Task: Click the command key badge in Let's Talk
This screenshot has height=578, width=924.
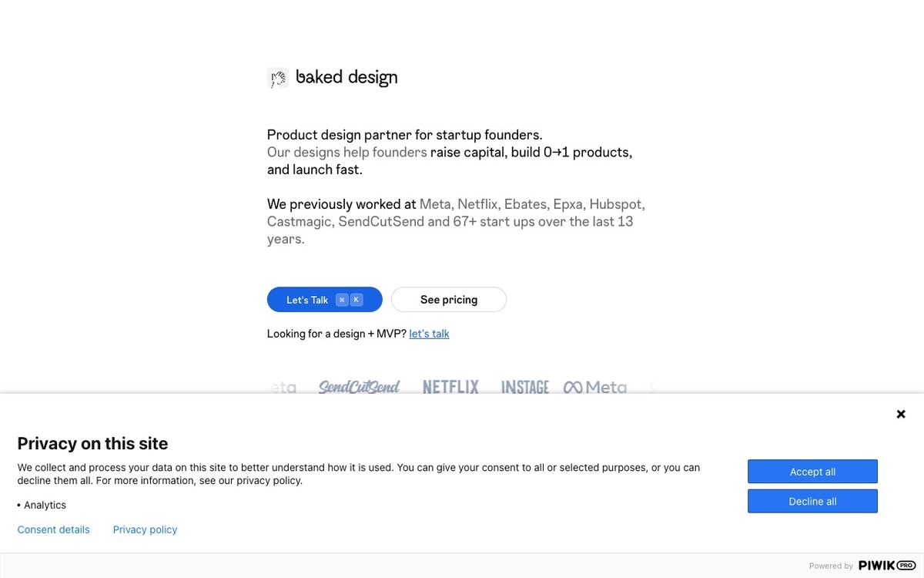Action: [x=342, y=300]
